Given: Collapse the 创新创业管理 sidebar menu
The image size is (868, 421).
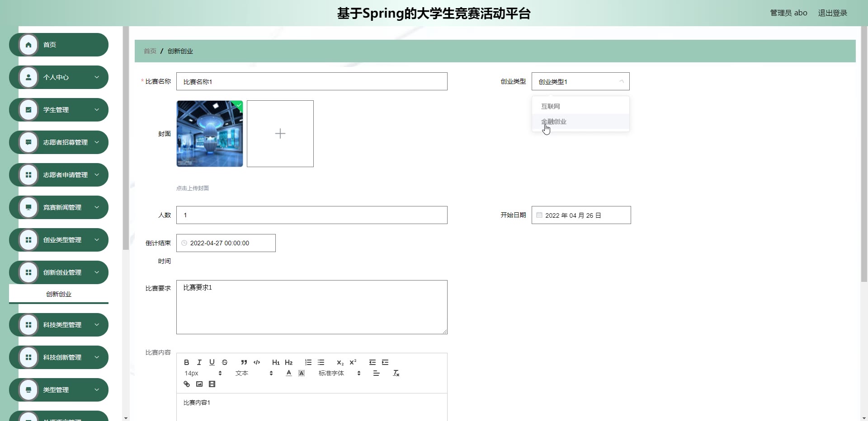Looking at the screenshot, I should (59, 272).
